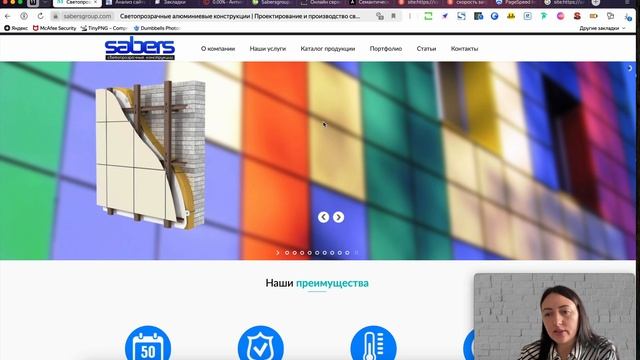Reload the page with the refresh icon
This screenshot has width=640, height=360.
point(40,16)
